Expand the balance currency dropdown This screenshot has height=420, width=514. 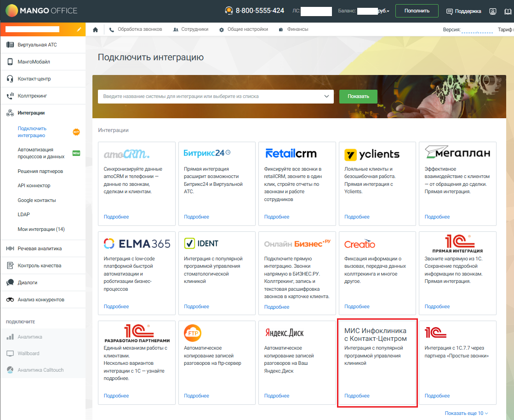pos(383,11)
